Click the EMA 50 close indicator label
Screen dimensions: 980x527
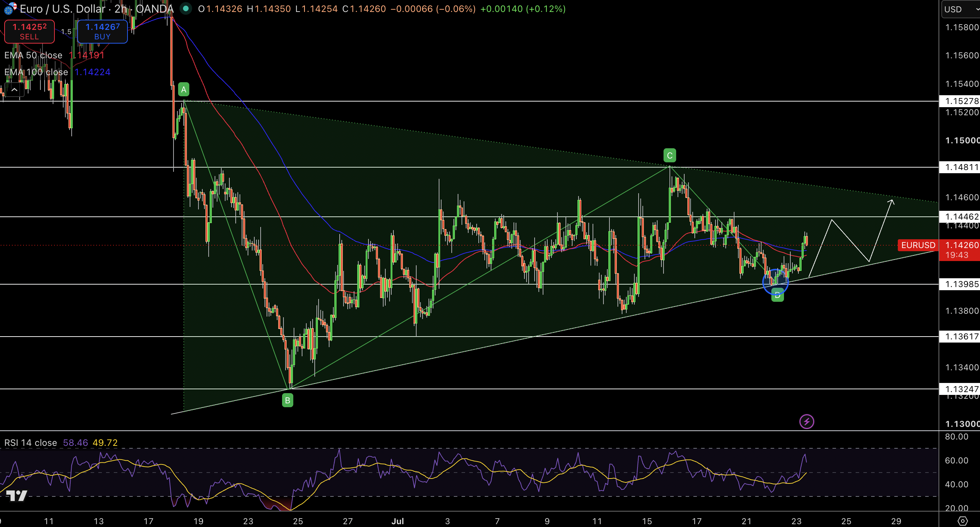click(33, 55)
